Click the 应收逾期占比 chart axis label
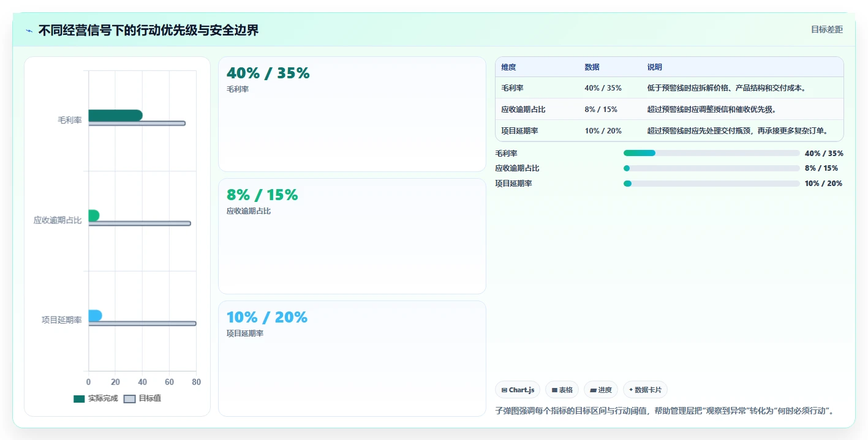The height and width of the screenshot is (440, 868). coord(58,220)
